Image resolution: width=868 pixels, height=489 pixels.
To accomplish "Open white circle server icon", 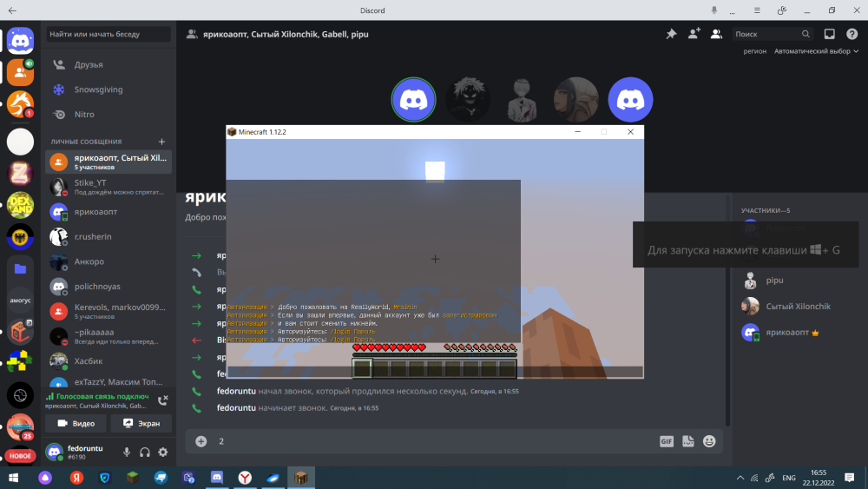I will (21, 142).
